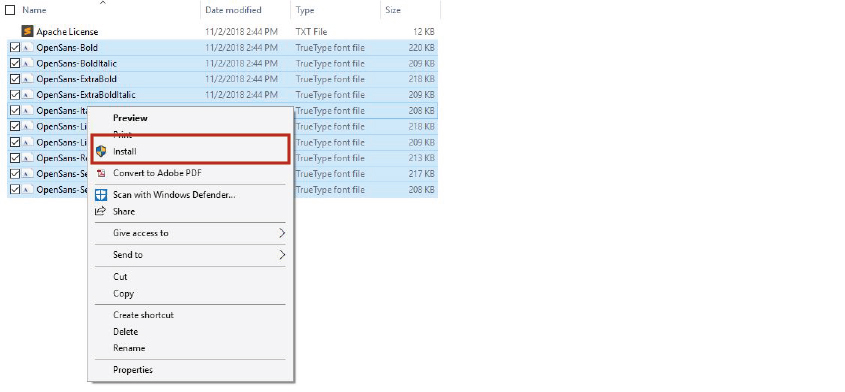845x392 pixels.
Task: Select the Apache License file name
Action: [67, 32]
